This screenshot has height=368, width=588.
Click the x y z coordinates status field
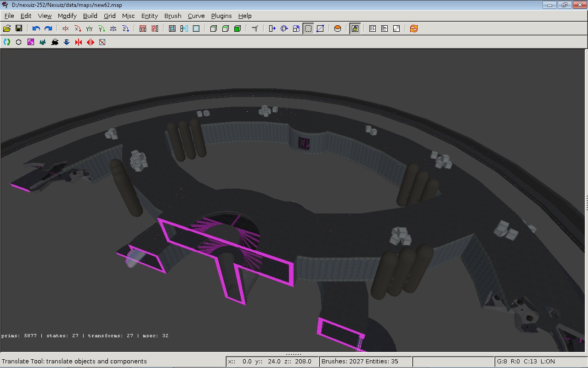coord(272,361)
